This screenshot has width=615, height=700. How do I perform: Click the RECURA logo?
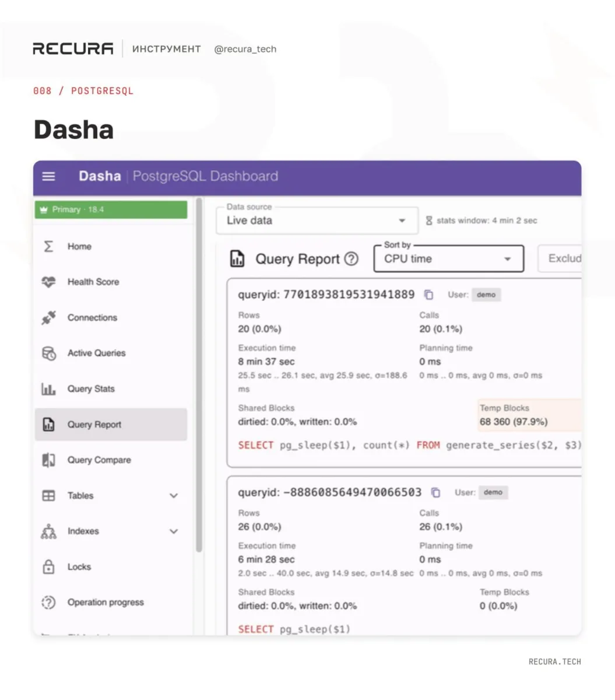(x=73, y=48)
